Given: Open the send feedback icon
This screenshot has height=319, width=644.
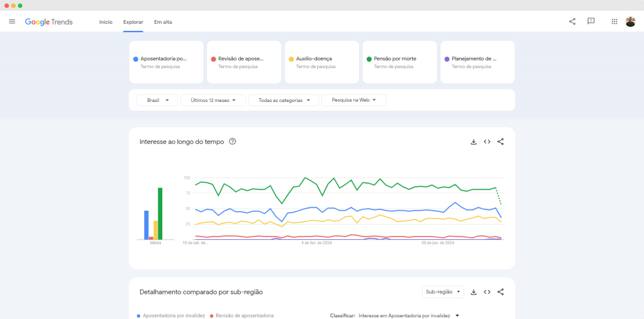Looking at the screenshot, I should pyautogui.click(x=591, y=21).
